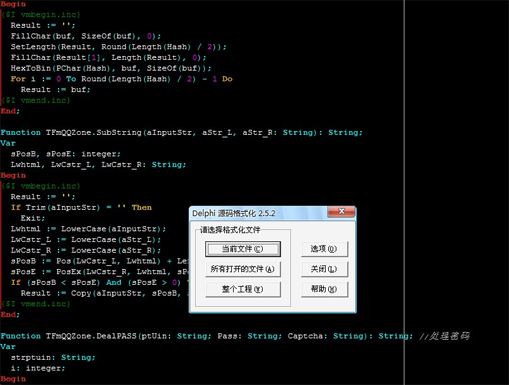This screenshot has height=385, width=509.
Task: Click the 'sPosE := PosEx(LwCstr_R' line
Action: pyautogui.click(x=100, y=272)
